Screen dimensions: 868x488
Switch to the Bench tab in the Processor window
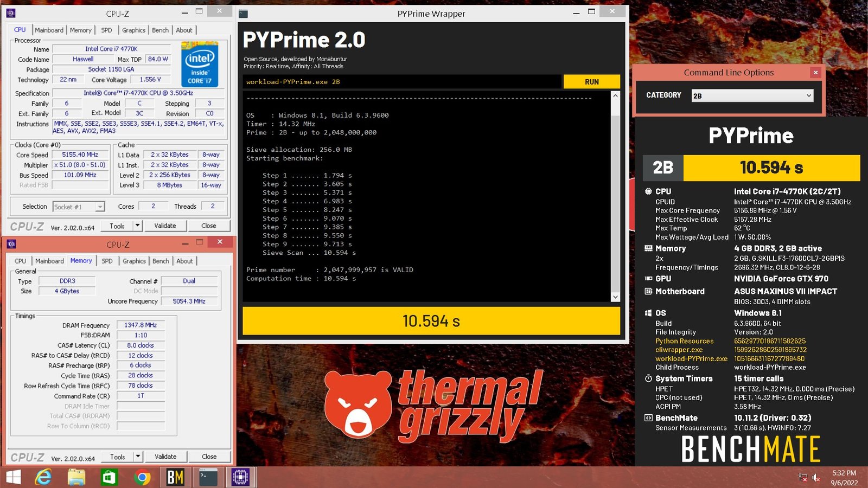click(160, 30)
